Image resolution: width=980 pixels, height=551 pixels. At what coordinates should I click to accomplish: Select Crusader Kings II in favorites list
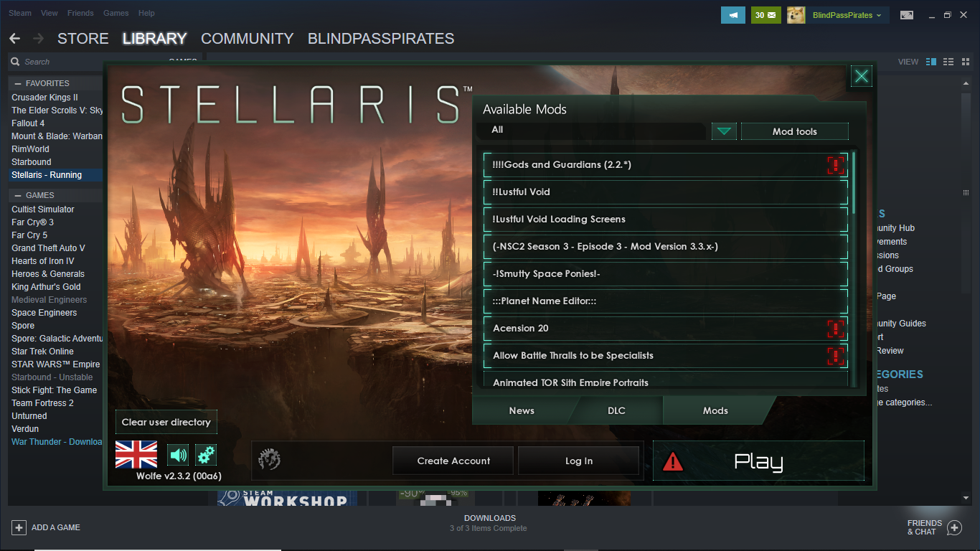click(44, 98)
